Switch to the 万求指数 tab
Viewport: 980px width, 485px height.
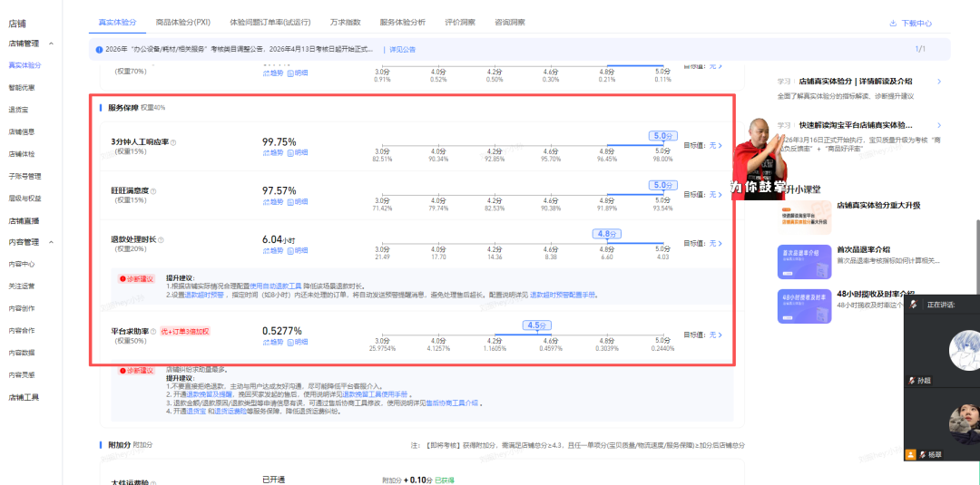(x=345, y=23)
